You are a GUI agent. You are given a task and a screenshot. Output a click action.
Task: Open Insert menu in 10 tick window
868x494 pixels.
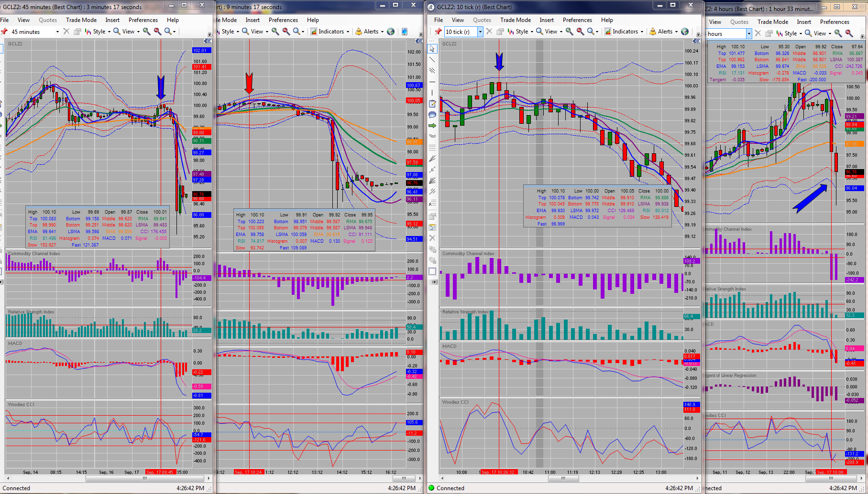pyautogui.click(x=547, y=20)
